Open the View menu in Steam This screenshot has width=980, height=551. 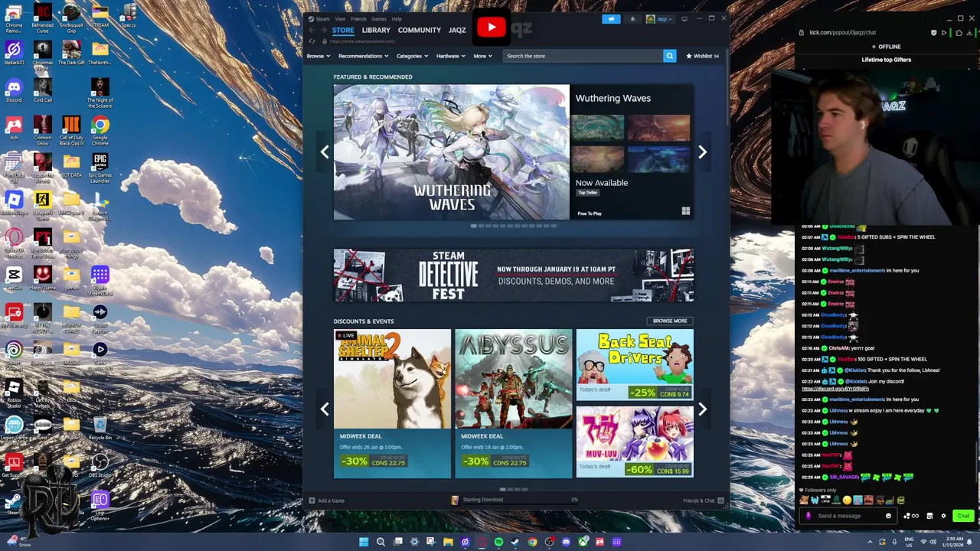tap(340, 18)
